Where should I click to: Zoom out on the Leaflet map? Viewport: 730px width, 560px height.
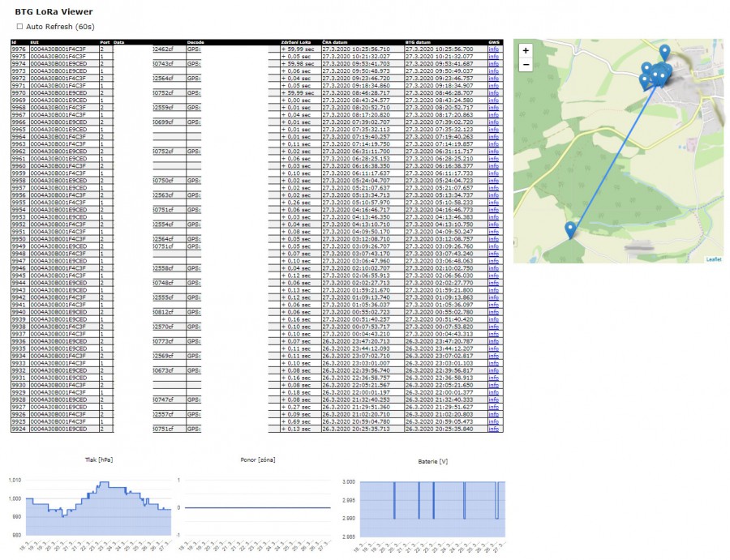pos(526,64)
